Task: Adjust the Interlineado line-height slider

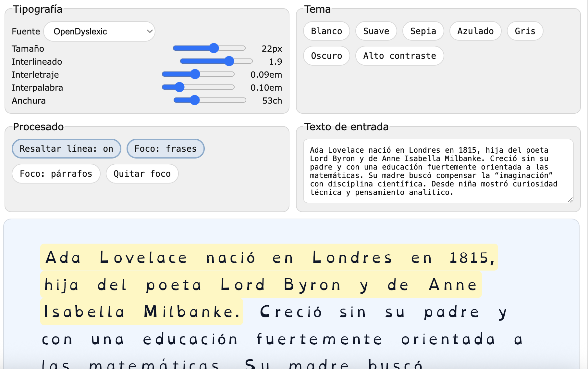Action: coord(216,61)
